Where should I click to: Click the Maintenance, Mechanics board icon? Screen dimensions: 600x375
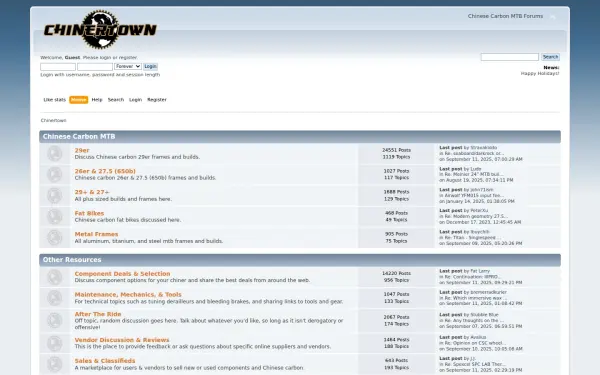55,298
